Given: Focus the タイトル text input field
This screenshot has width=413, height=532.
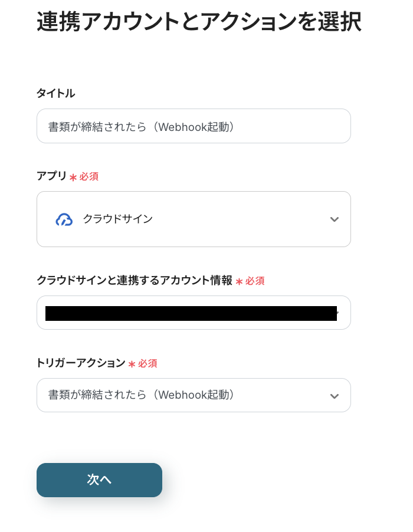Looking at the screenshot, I should pyautogui.click(x=194, y=126).
